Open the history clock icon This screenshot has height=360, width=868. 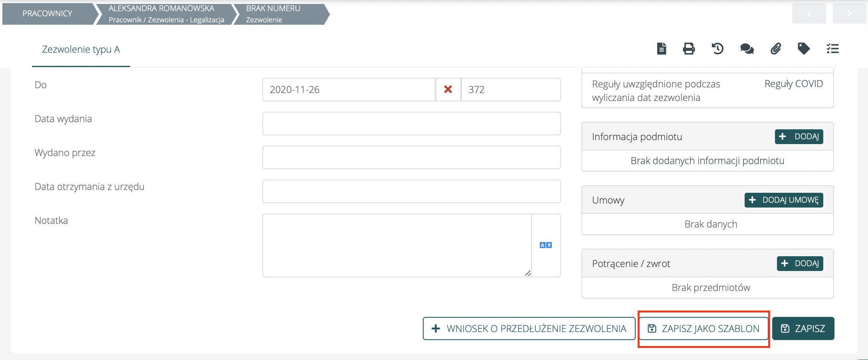pyautogui.click(x=717, y=49)
